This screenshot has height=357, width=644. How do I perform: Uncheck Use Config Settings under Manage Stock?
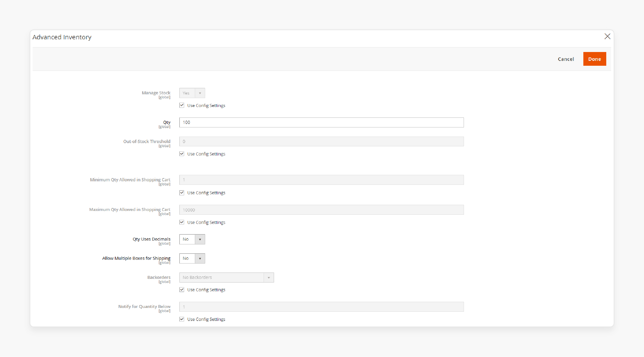click(182, 105)
